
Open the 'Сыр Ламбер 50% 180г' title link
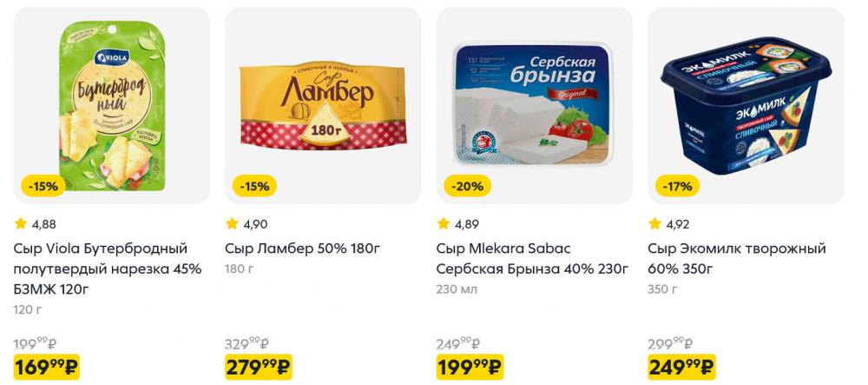302,249
